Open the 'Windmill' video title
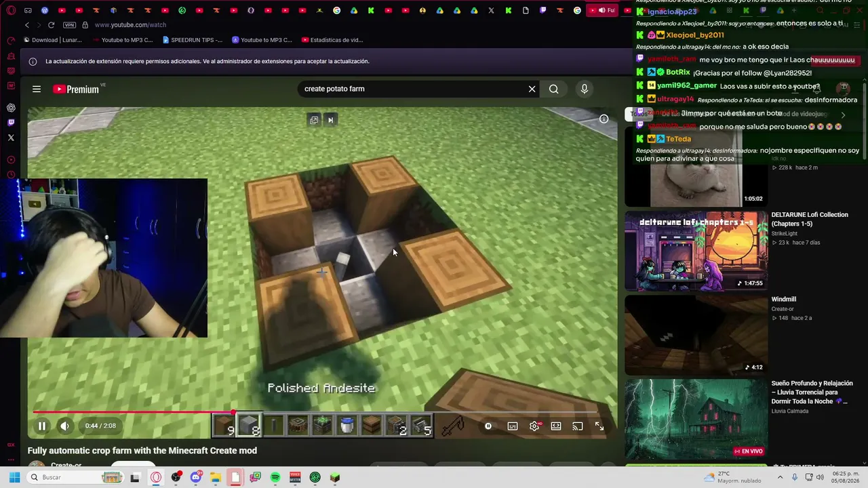The width and height of the screenshot is (868, 488). click(784, 300)
